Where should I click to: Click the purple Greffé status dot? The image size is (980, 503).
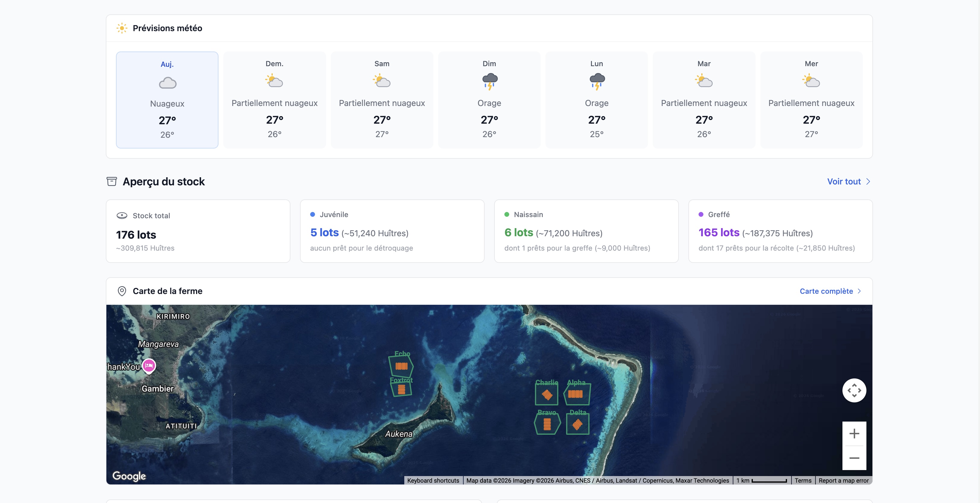click(701, 214)
